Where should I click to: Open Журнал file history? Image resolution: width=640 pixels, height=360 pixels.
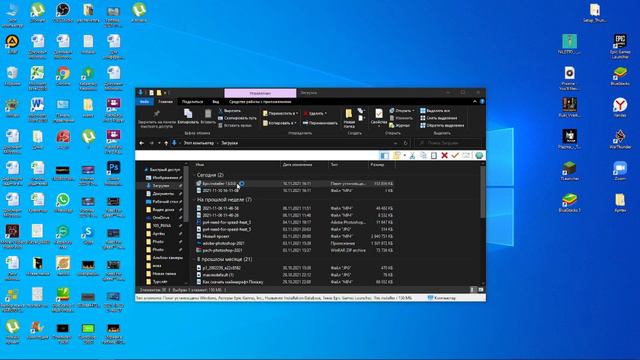(x=400, y=125)
